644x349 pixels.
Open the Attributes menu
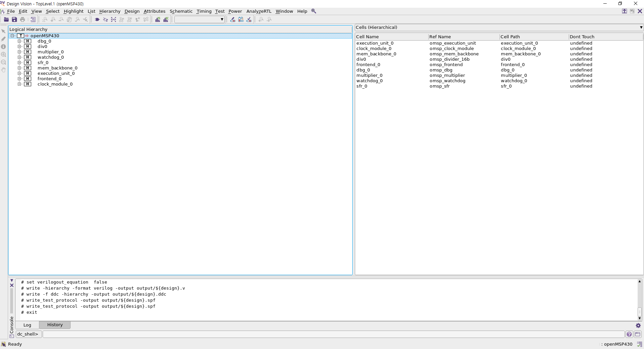click(155, 11)
